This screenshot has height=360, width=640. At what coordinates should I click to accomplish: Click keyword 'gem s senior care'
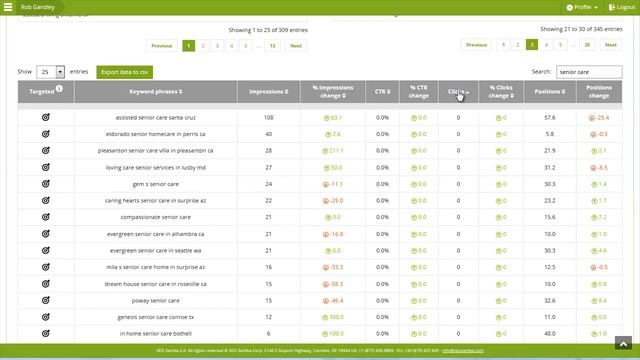(x=156, y=184)
